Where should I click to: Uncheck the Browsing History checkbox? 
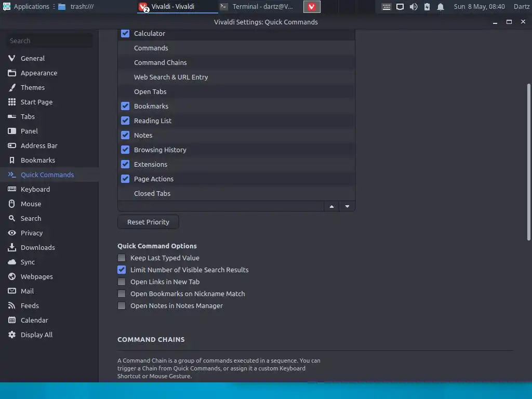coord(125,150)
